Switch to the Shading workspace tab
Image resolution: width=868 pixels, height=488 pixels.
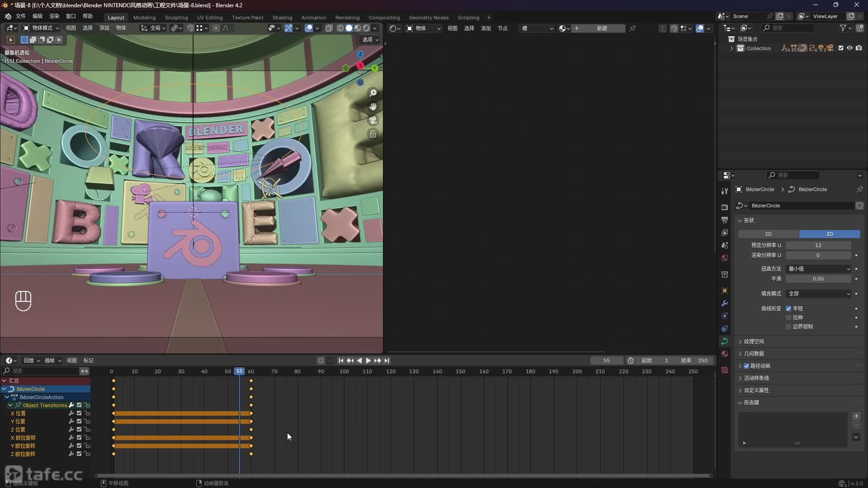282,18
